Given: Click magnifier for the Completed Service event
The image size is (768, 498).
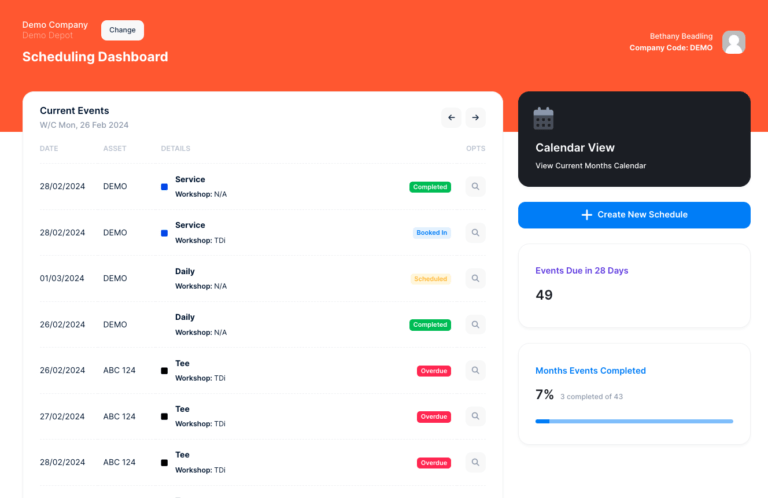Looking at the screenshot, I should [x=475, y=186].
